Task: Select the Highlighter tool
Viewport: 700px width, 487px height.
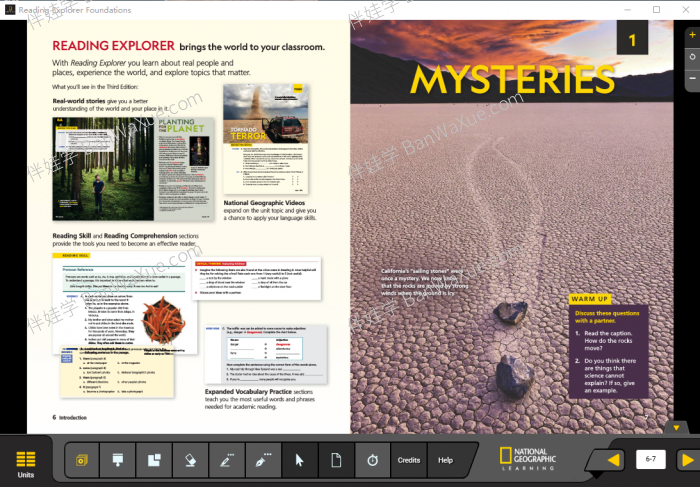Action: [x=227, y=460]
